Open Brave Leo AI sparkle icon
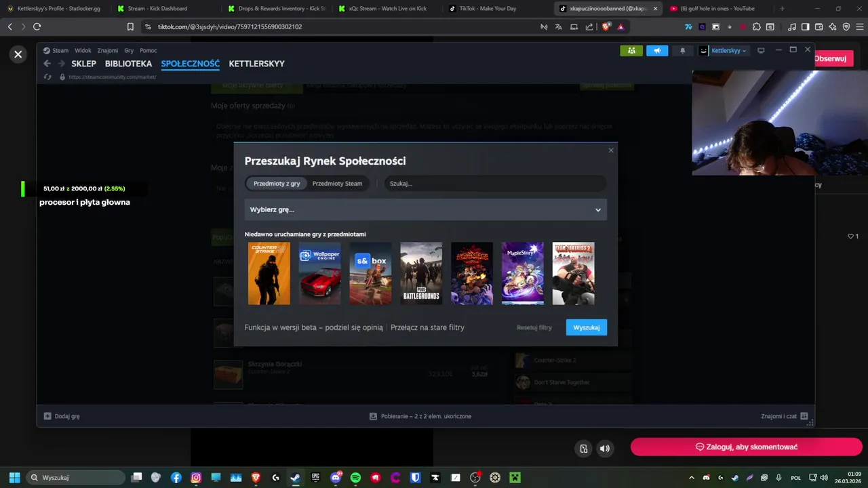This screenshot has height=488, width=868. (x=833, y=26)
